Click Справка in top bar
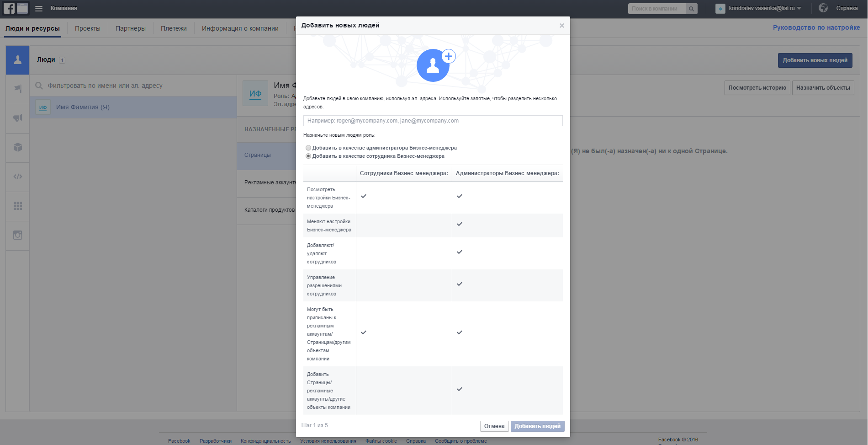The width and height of the screenshot is (868, 445). point(847,8)
